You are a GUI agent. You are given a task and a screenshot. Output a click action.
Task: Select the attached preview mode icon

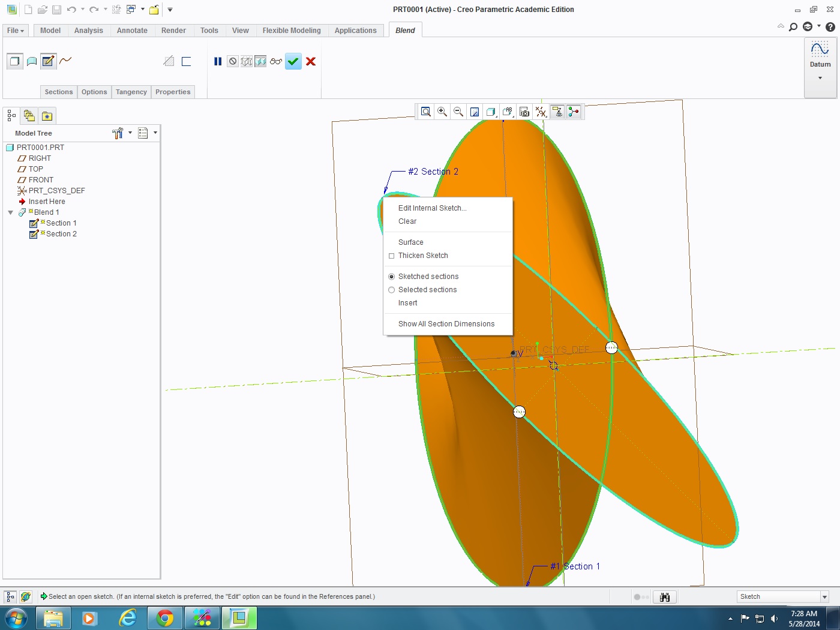point(260,61)
